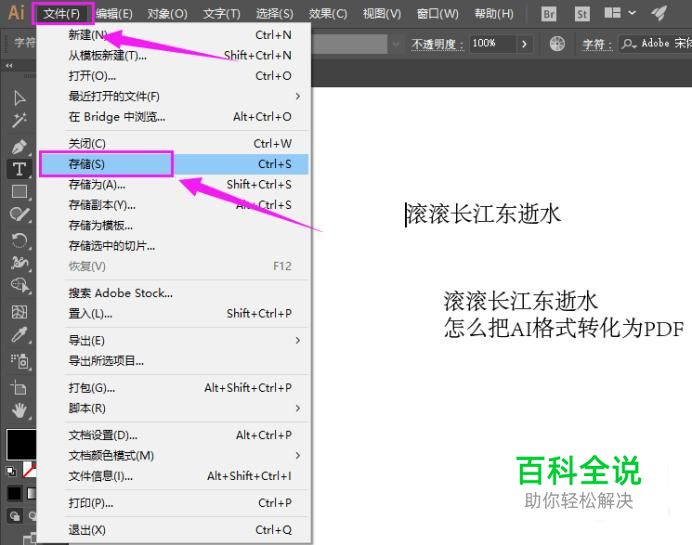
Task: Open the arrange documents dropdown chevron
Action: (x=632, y=13)
